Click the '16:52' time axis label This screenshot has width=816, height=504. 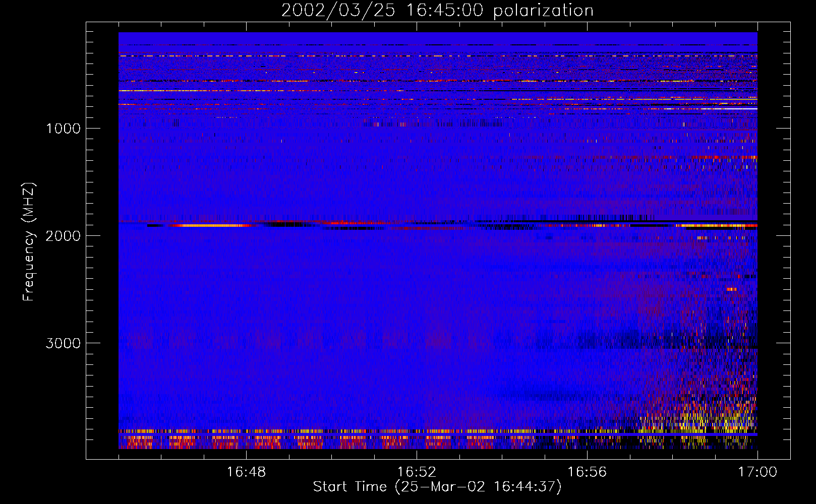tap(417, 472)
